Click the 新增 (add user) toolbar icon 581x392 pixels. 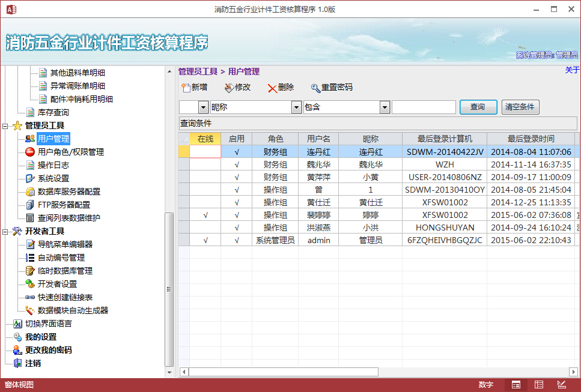click(x=185, y=88)
